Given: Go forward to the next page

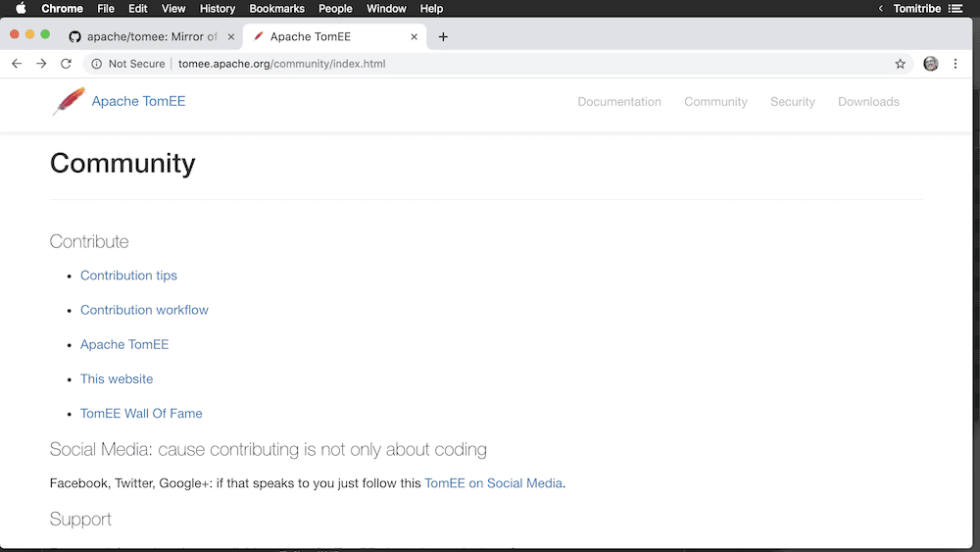Looking at the screenshot, I should [x=41, y=63].
